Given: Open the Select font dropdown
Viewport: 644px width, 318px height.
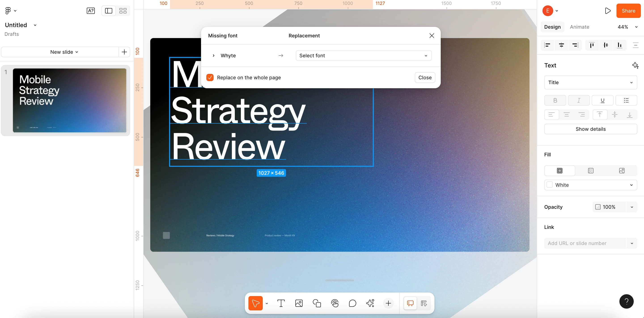Looking at the screenshot, I should click(363, 56).
